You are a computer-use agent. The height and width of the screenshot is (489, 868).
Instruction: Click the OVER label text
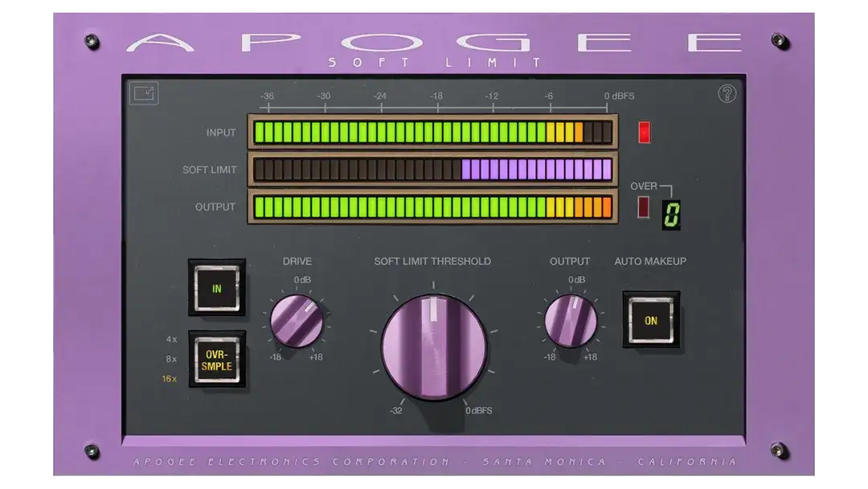[x=644, y=186]
